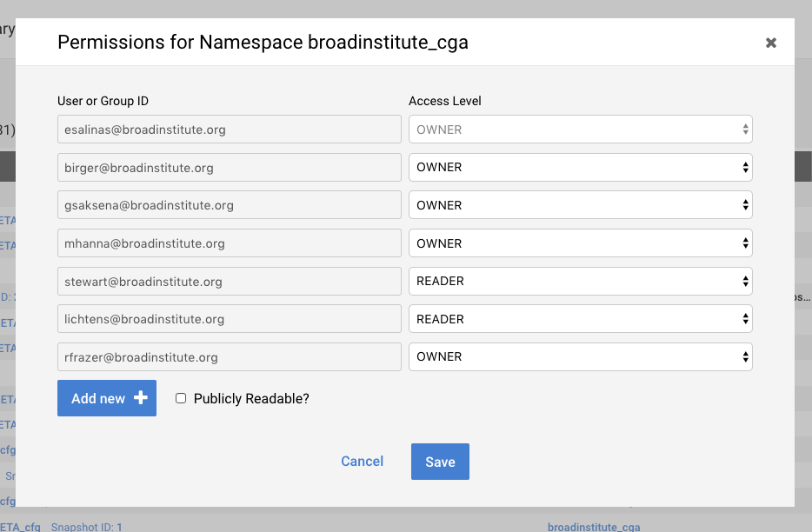Viewport: 812px width, 532px height.
Task: Click the disabled esalinas access level dropdown
Action: [580, 130]
